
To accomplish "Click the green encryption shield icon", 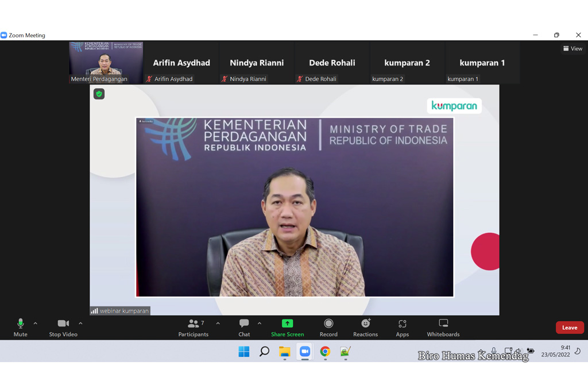I will (99, 94).
